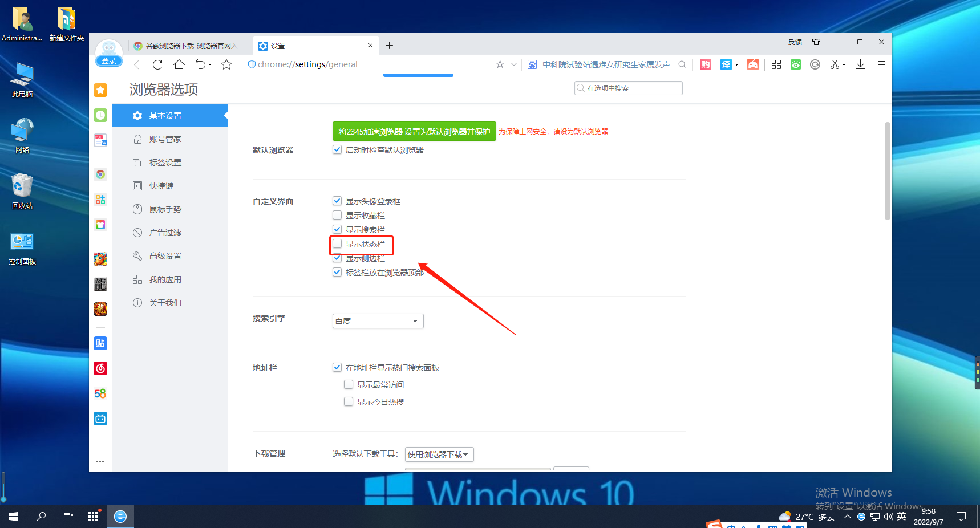Expand address bar chevron dropdown

[514, 64]
